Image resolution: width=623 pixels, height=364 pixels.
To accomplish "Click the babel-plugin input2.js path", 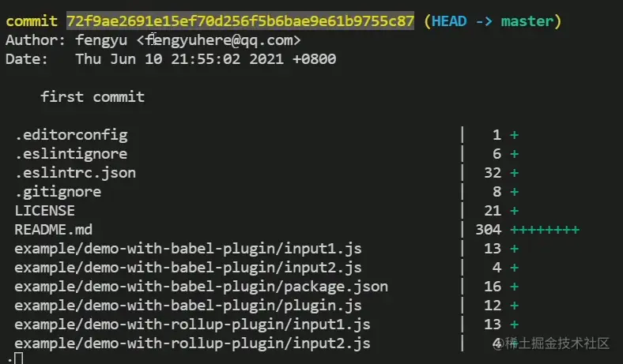I will point(188,268).
